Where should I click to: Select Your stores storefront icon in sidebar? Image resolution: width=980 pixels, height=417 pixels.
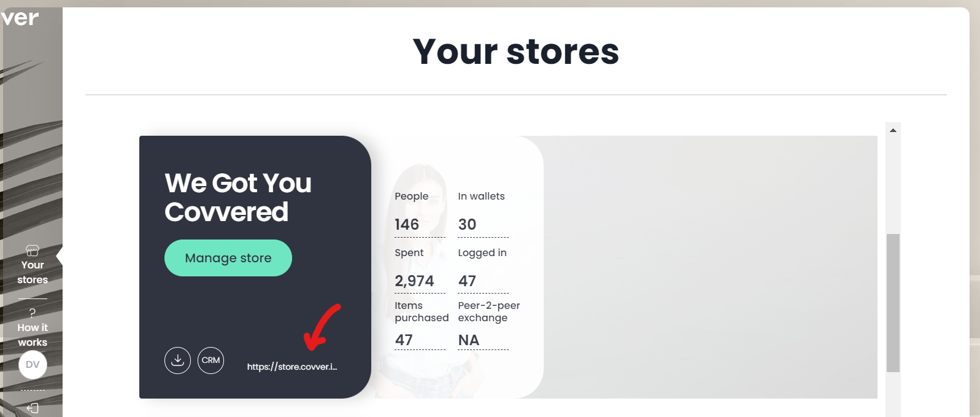tap(33, 251)
